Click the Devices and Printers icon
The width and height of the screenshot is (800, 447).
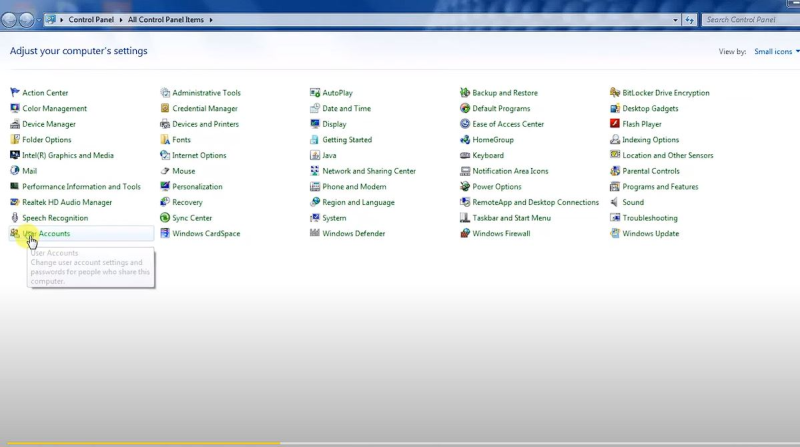165,124
